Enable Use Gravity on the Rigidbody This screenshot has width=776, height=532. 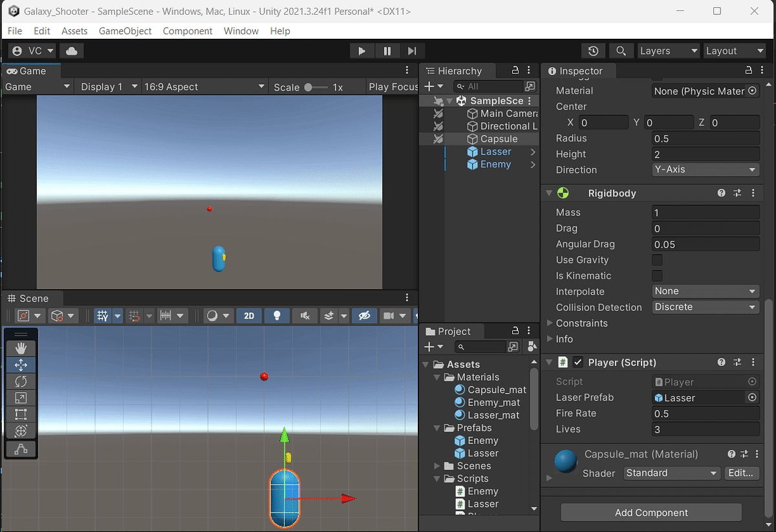click(657, 260)
